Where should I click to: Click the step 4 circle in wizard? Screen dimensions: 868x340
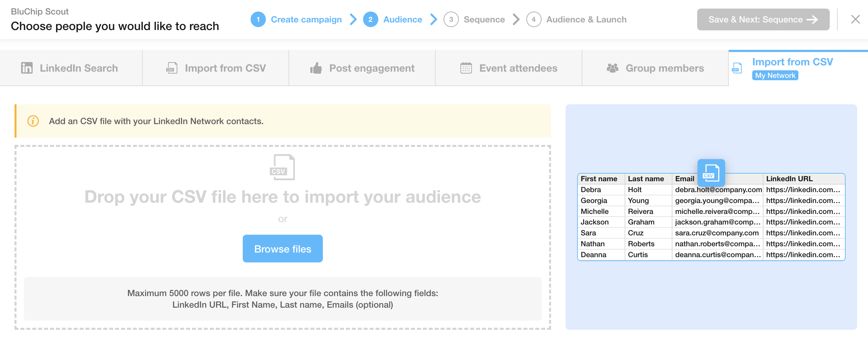click(x=534, y=19)
